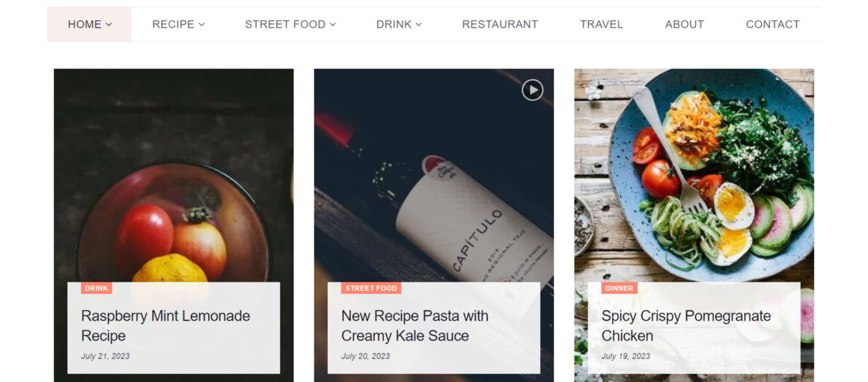868x382 pixels.
Task: Expand the Street Food menu chevron
Action: 333,25
